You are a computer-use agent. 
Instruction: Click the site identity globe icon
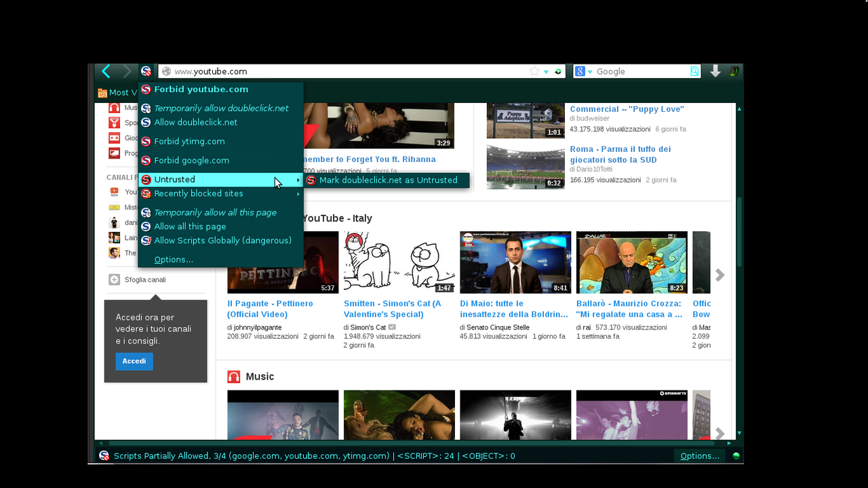167,71
